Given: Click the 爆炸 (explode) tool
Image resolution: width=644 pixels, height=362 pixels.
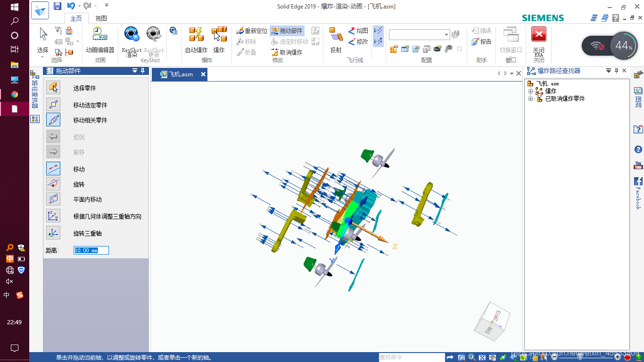Looking at the screenshot, I should [x=219, y=40].
